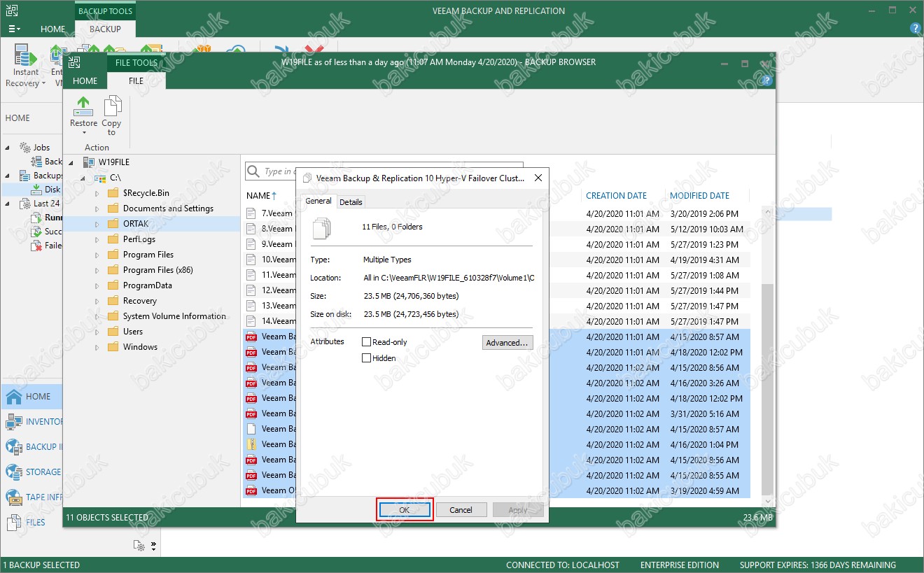Screen dimensions: 924x573
Task: Select the System Volume Information folder
Action: (x=174, y=316)
